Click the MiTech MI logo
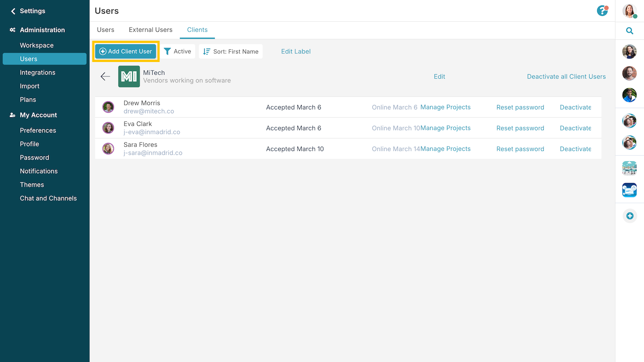The width and height of the screenshot is (644, 362). coord(129,76)
